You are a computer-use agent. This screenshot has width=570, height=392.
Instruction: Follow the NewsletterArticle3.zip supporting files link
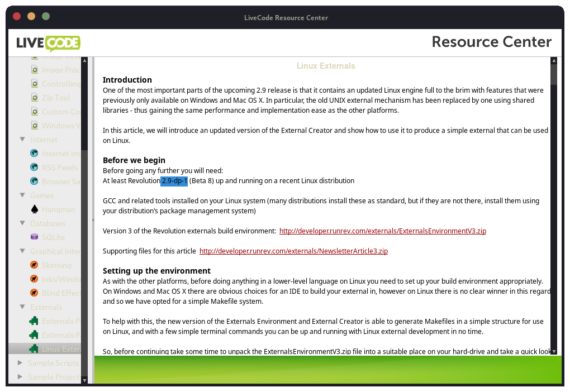(294, 251)
